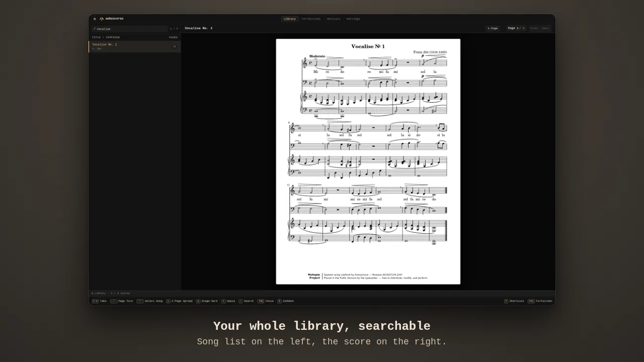
Task: Click the Select Song shortcut hint
Action: tap(149, 301)
